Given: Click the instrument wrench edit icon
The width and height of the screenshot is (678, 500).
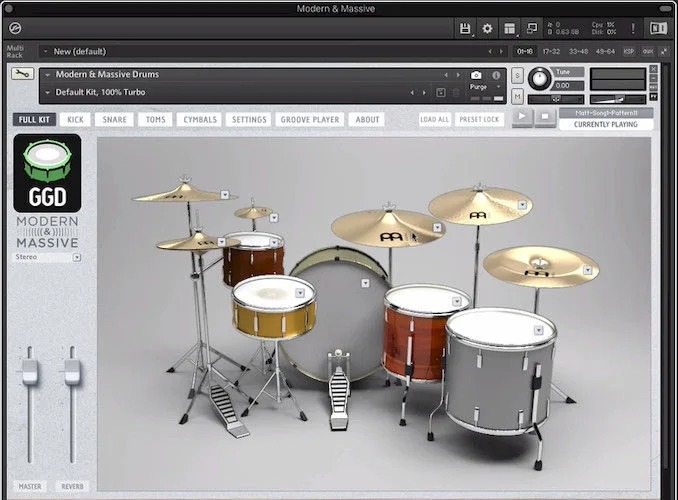Looking at the screenshot, I should coord(22,74).
